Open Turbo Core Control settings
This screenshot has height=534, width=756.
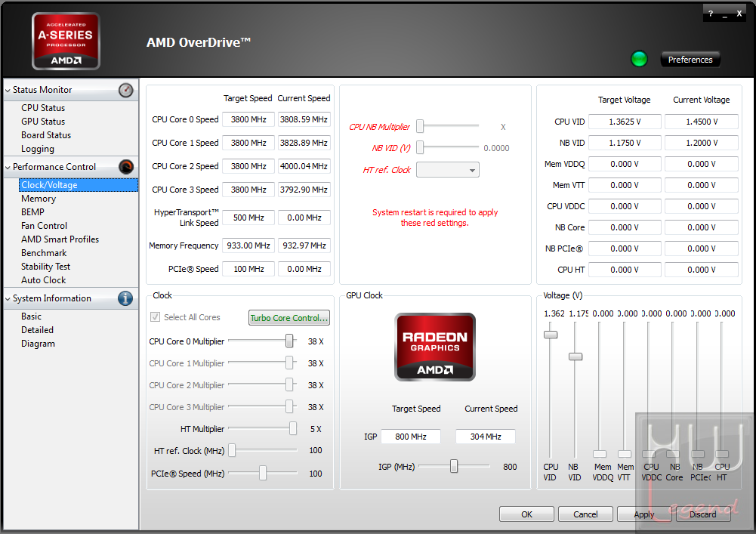tap(289, 317)
